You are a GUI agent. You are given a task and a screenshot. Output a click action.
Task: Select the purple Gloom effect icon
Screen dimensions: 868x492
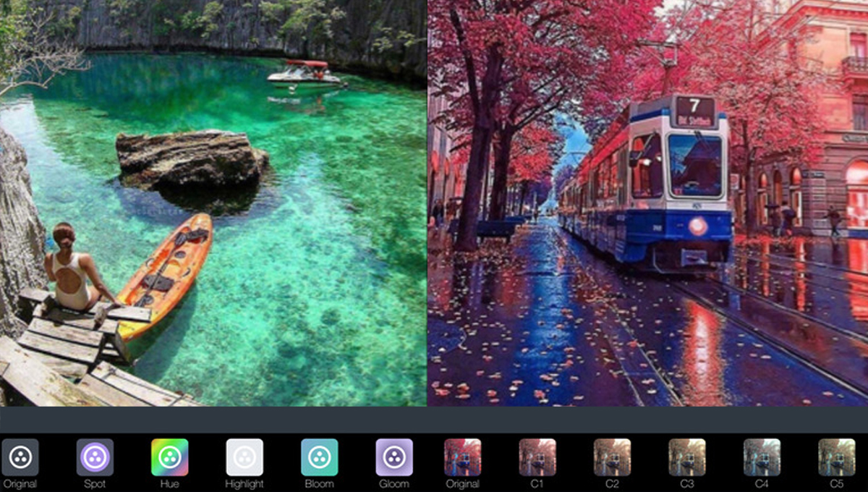(x=394, y=457)
